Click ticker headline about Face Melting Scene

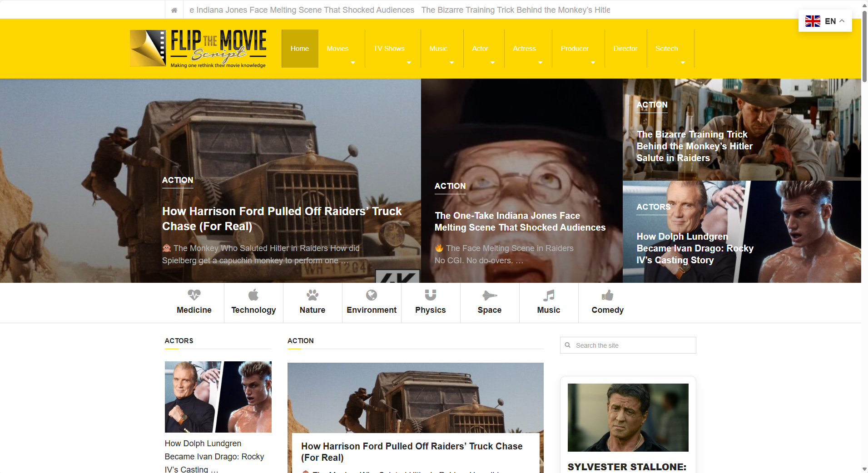[x=302, y=10]
